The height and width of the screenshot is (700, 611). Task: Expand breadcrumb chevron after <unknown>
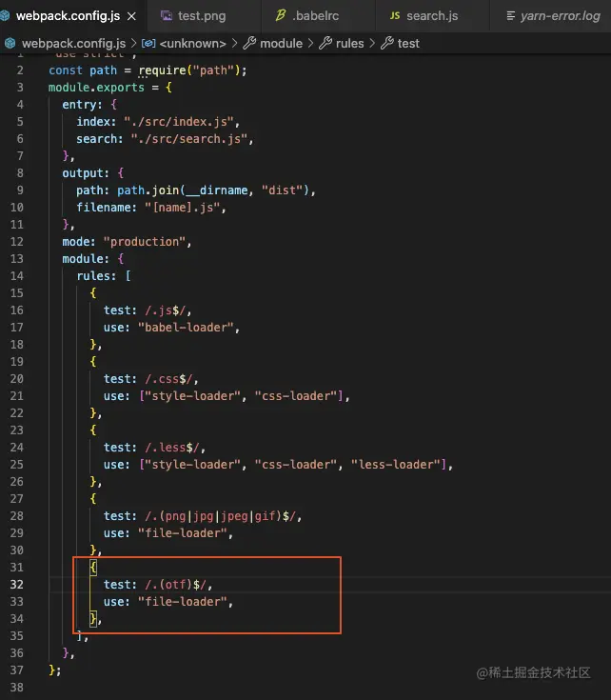coord(234,43)
